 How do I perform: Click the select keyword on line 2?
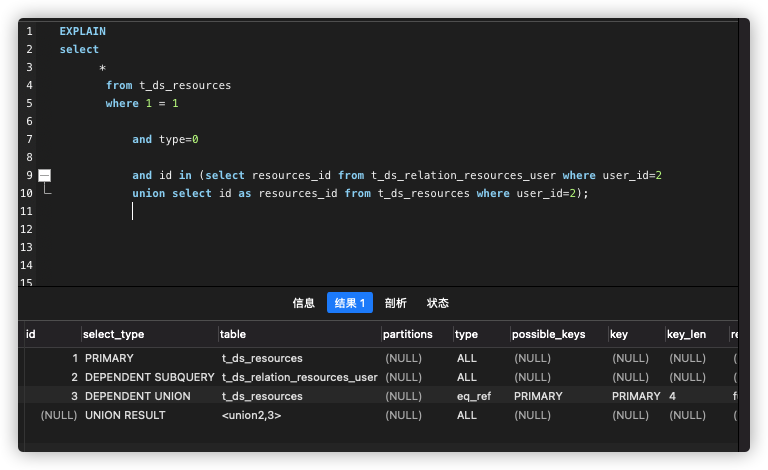tap(79, 49)
